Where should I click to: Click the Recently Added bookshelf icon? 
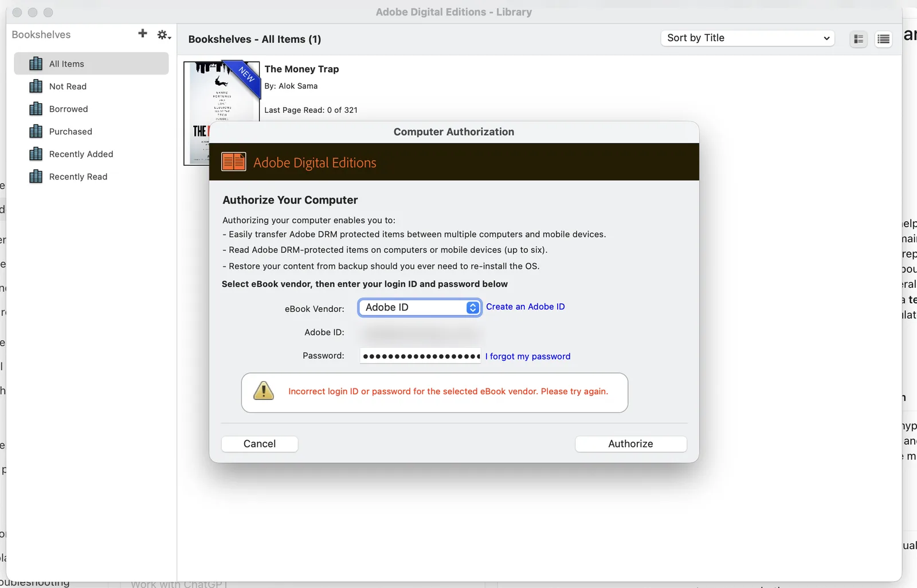[36, 154]
